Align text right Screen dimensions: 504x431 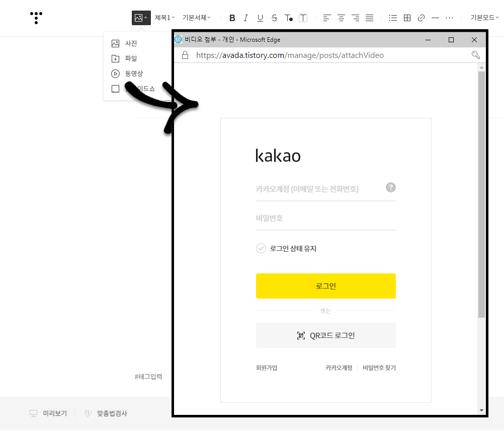coord(355,18)
